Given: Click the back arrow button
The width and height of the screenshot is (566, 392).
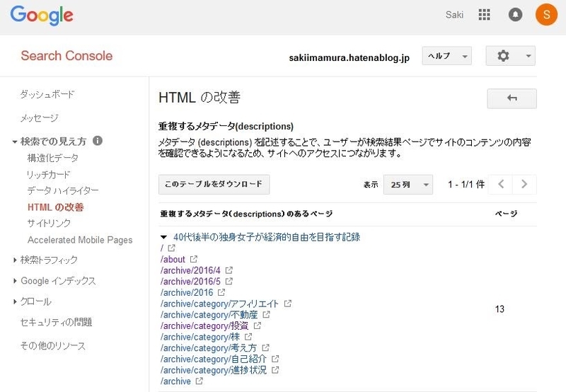Looking at the screenshot, I should coord(512,98).
